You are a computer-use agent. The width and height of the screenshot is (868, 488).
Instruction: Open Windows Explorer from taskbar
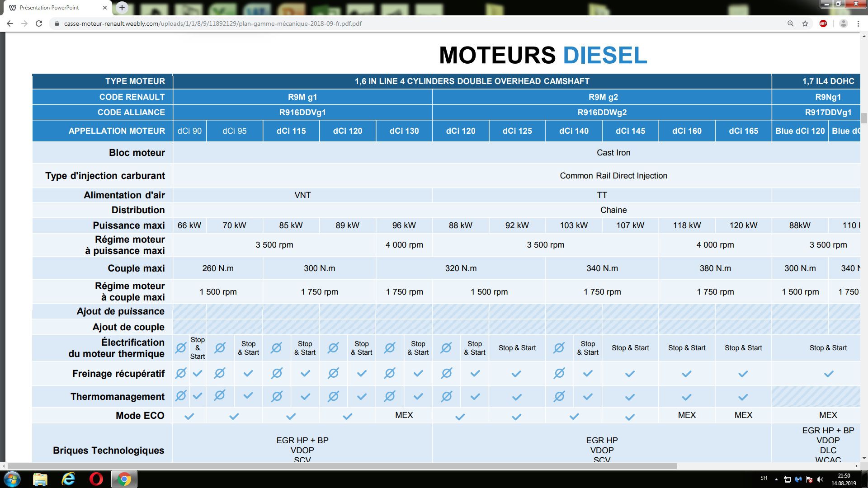click(x=40, y=479)
